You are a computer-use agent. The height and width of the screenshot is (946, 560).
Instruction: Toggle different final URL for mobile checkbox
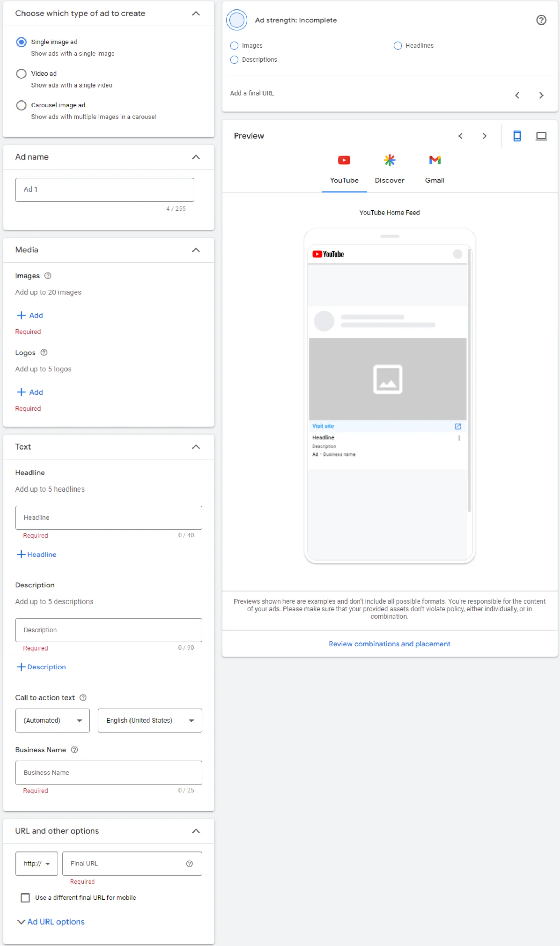[x=25, y=898]
